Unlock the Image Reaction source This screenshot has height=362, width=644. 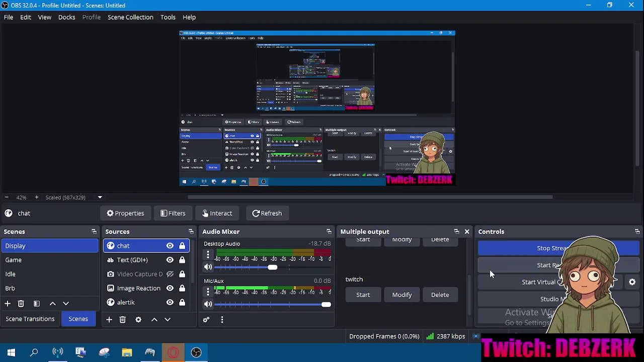[x=182, y=288]
